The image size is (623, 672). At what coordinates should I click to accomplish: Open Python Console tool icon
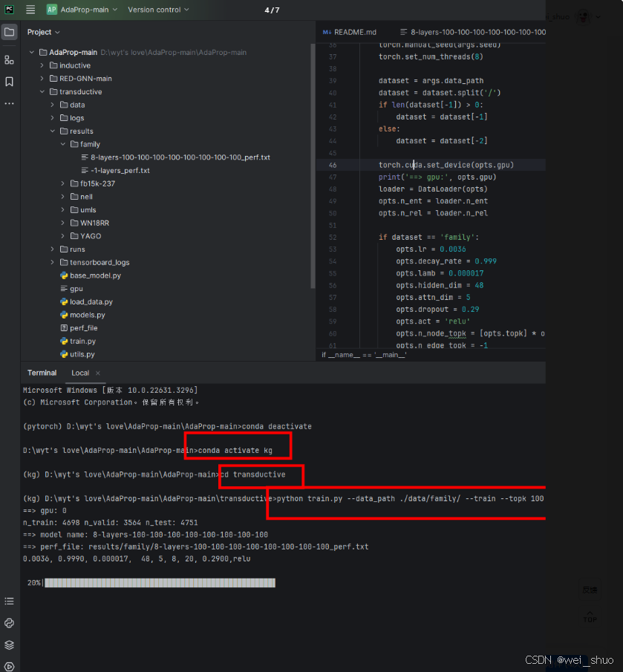point(10,623)
